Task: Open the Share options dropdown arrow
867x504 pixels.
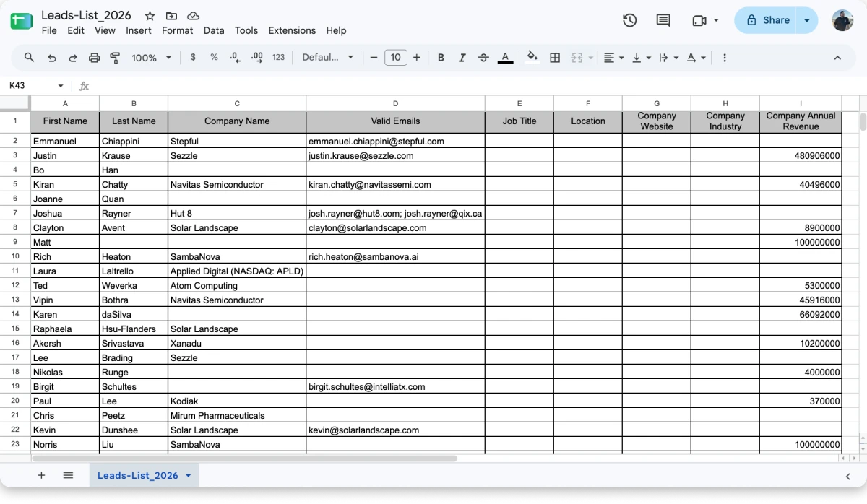Action: tap(807, 20)
